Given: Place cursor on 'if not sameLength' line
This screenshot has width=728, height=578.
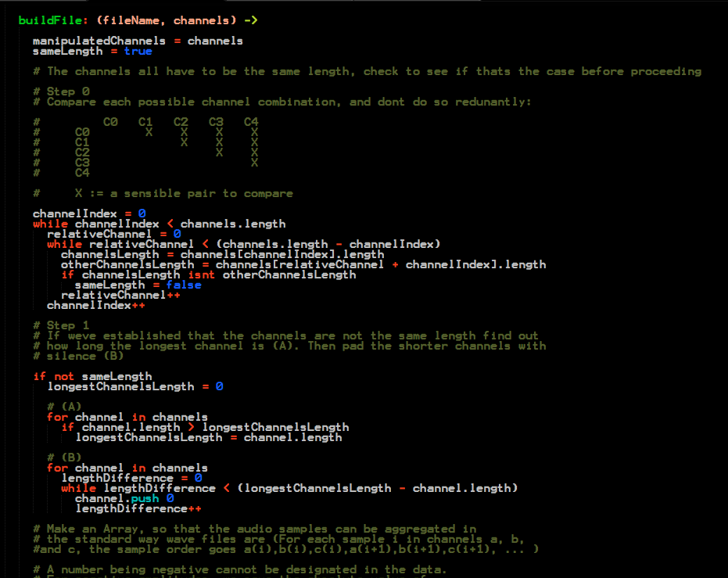Looking at the screenshot, I should coord(92,376).
